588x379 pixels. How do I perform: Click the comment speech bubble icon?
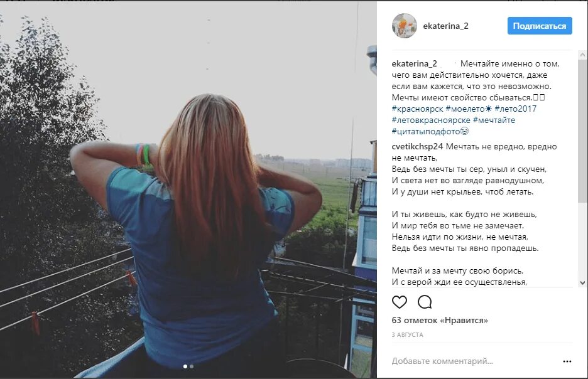pyautogui.click(x=425, y=302)
